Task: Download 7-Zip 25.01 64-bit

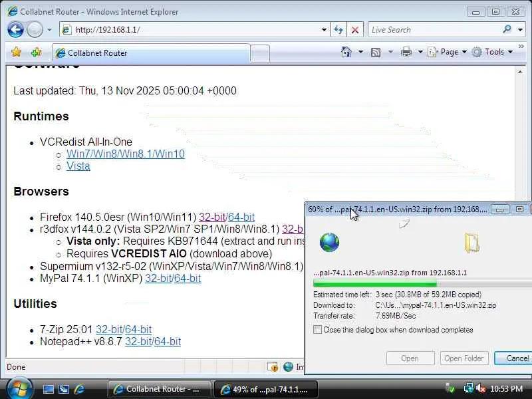Action: coord(138,329)
